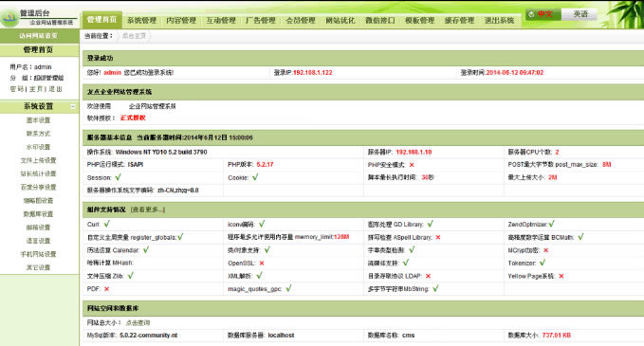The image size is (644, 346).
Task: Open the 系统管理 top menu
Action: [x=141, y=20]
